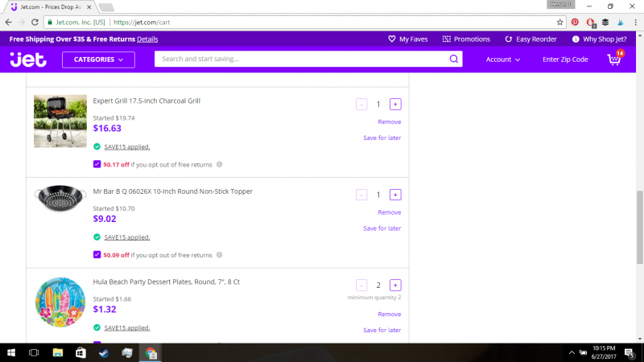
Task: Remove the Charcoal Grill from cart
Action: (x=390, y=122)
